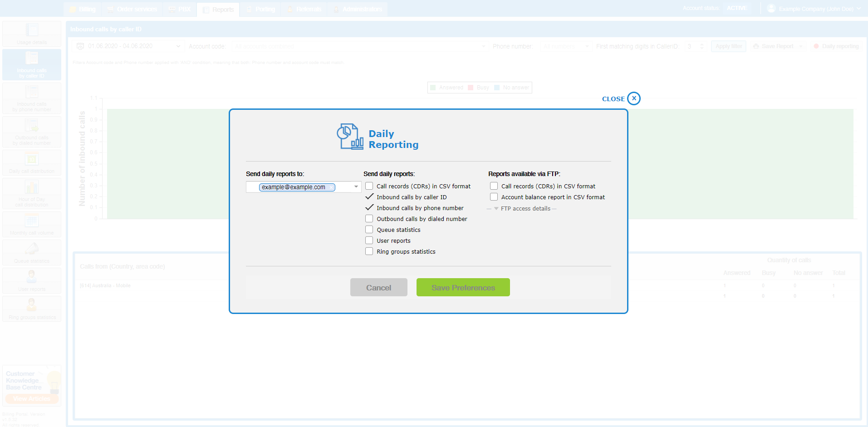868x427 pixels.
Task: Select Inbound calls by caller ID sidebar icon
Action: tap(32, 64)
